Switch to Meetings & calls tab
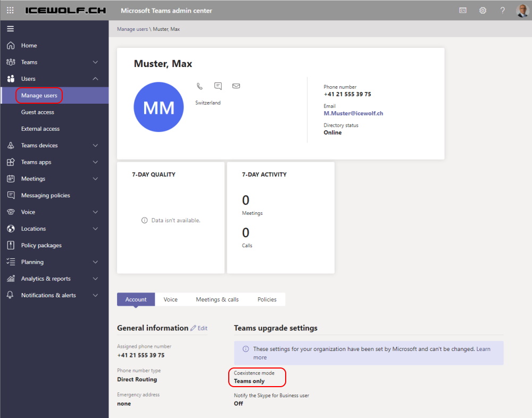532x418 pixels. [x=217, y=299]
